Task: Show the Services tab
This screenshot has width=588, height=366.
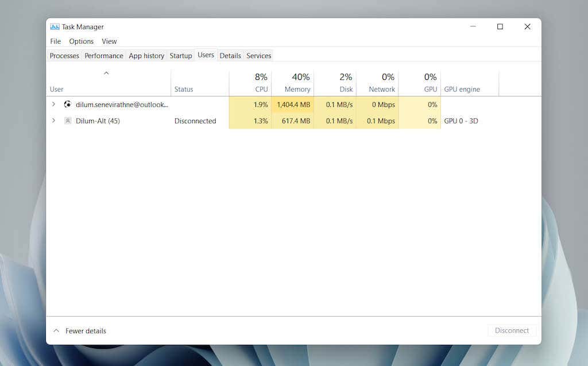Action: pos(258,56)
